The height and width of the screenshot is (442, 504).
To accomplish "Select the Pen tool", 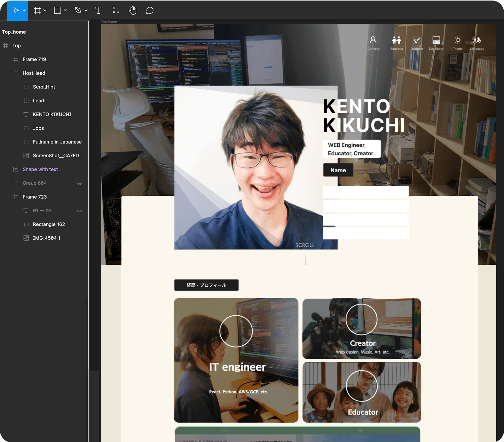I will 78,10.
